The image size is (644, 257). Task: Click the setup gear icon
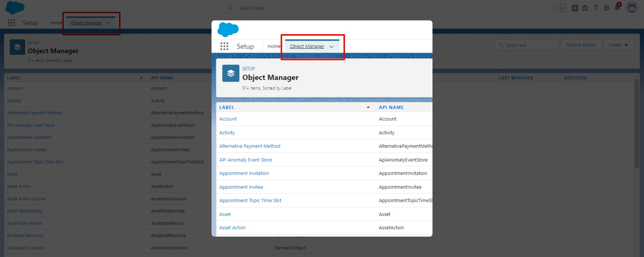606,8
